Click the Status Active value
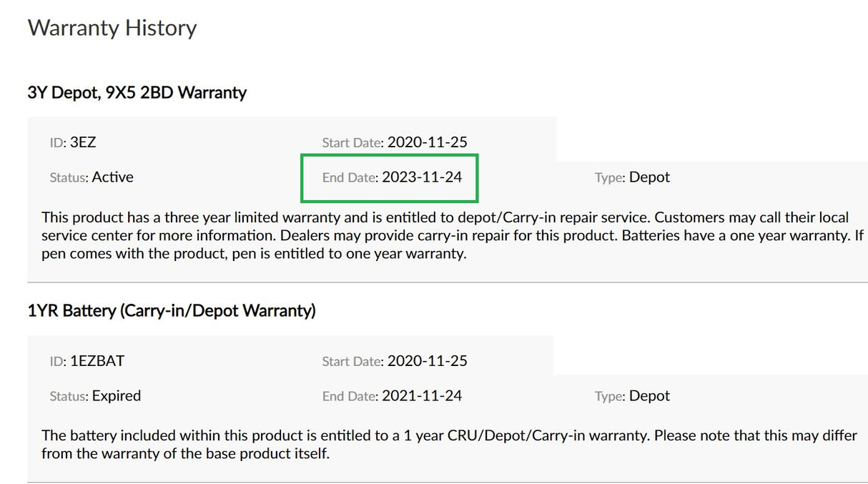 click(113, 177)
